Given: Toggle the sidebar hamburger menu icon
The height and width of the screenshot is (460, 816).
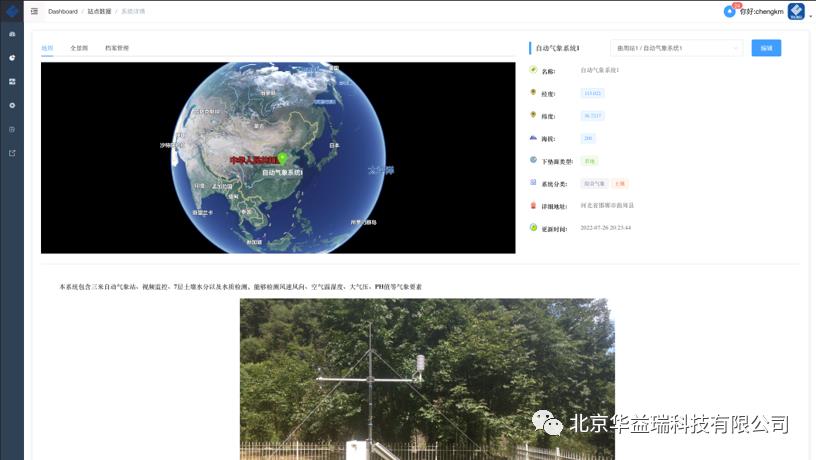Looking at the screenshot, I should point(34,11).
